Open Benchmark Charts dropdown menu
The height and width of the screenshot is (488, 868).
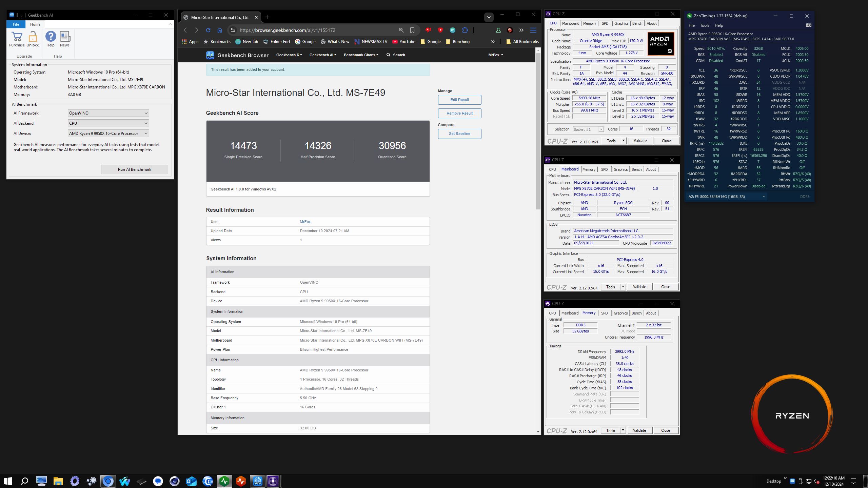pyautogui.click(x=361, y=55)
